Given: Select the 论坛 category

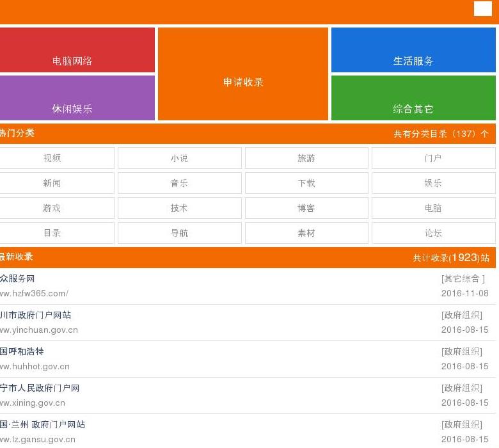Looking at the screenshot, I should 434,233.
